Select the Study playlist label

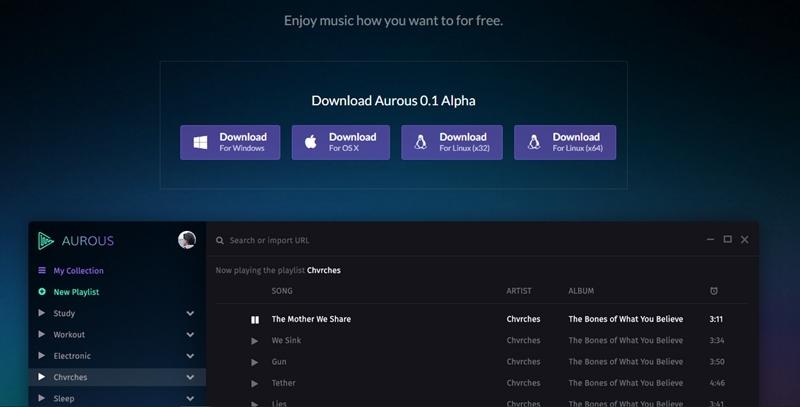coord(64,313)
